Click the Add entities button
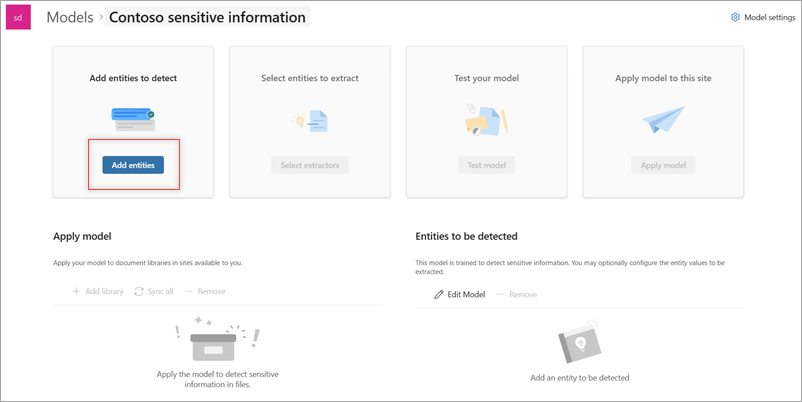Screen dimensions: 802x402 click(133, 165)
